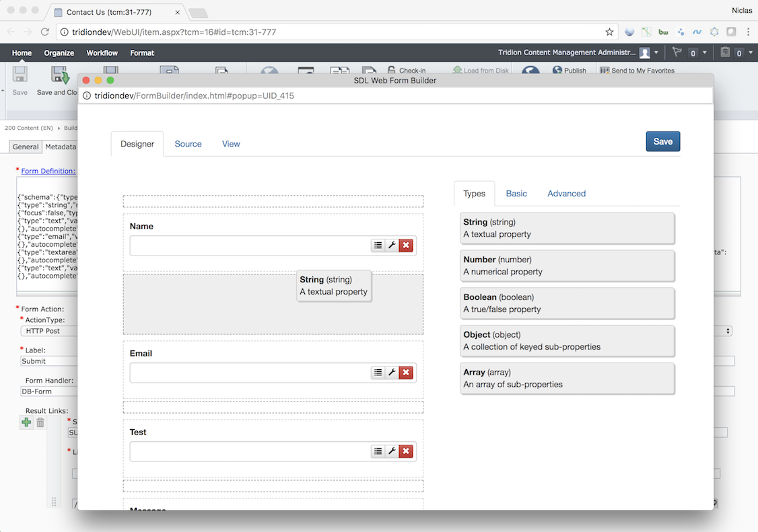
Task: Switch to the General tab
Action: pyautogui.click(x=26, y=147)
